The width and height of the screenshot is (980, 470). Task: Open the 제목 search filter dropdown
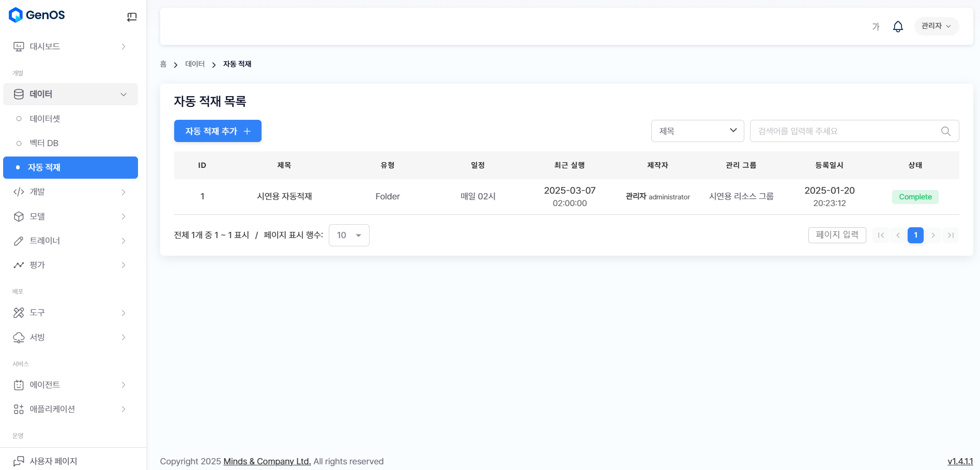pos(697,131)
